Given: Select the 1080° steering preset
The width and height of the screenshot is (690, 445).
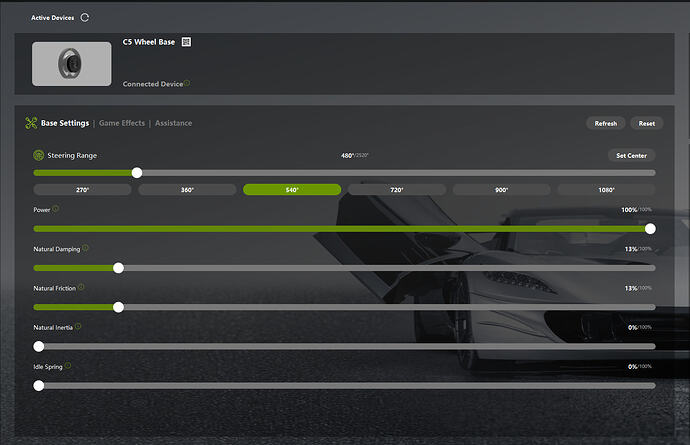Looking at the screenshot, I should click(606, 190).
